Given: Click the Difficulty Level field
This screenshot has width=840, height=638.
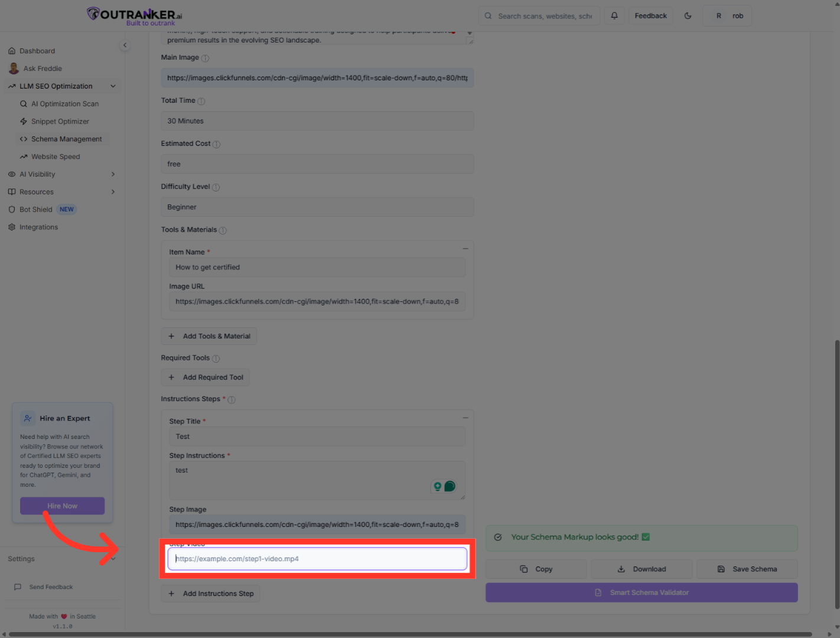Looking at the screenshot, I should click(317, 207).
